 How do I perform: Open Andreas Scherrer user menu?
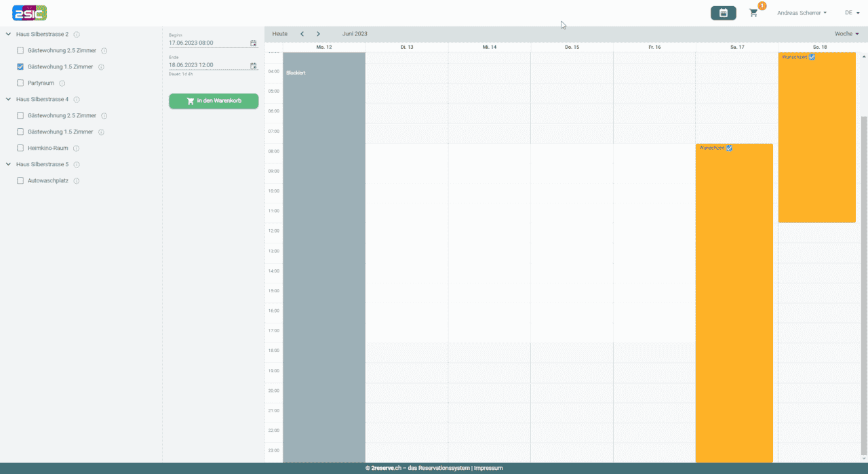pyautogui.click(x=802, y=13)
